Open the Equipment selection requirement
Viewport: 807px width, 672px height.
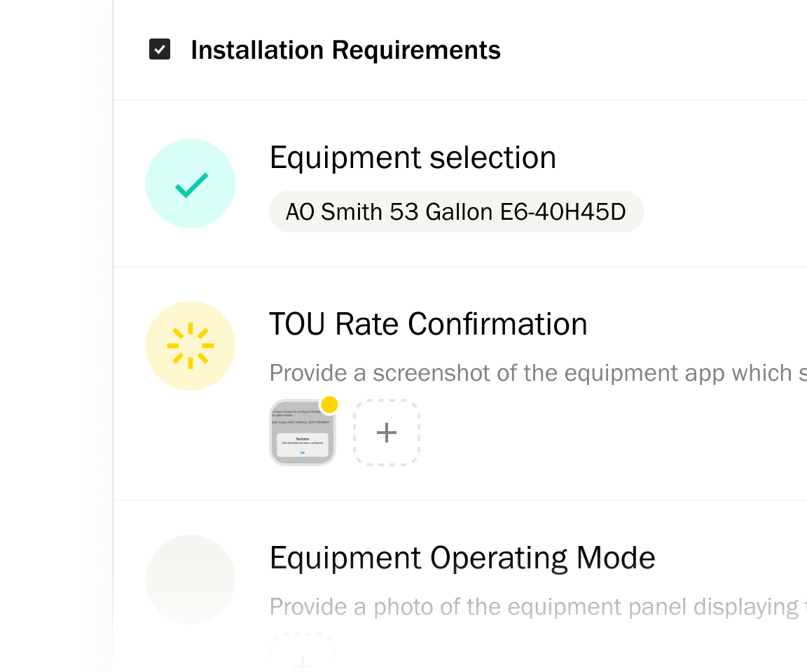coord(413,157)
